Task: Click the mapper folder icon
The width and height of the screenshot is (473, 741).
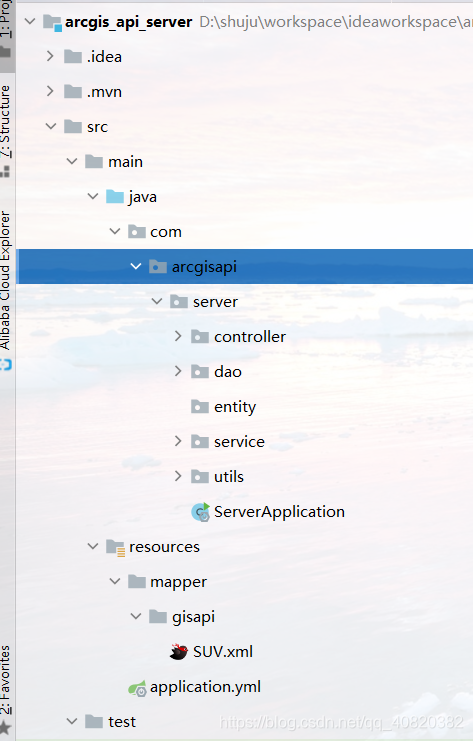Action: (137, 581)
